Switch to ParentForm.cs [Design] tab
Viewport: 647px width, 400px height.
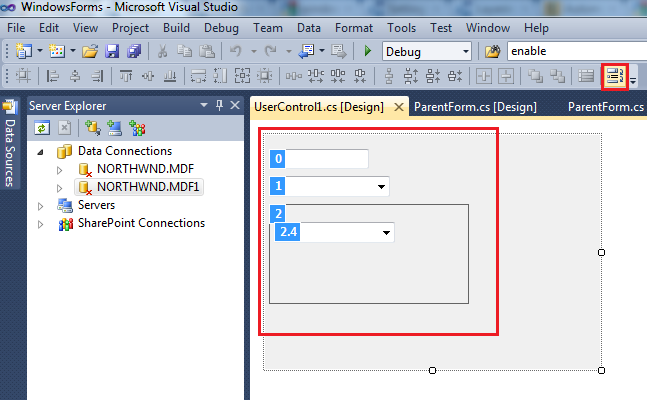[x=475, y=107]
